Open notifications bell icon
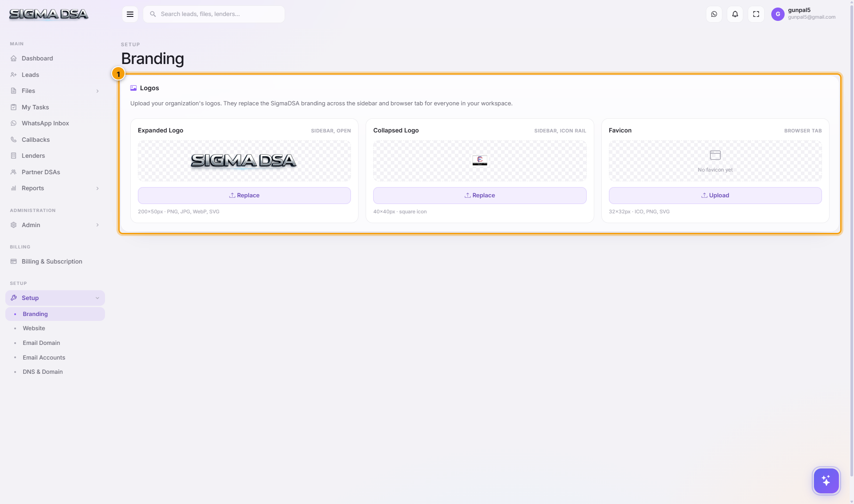 (x=735, y=14)
